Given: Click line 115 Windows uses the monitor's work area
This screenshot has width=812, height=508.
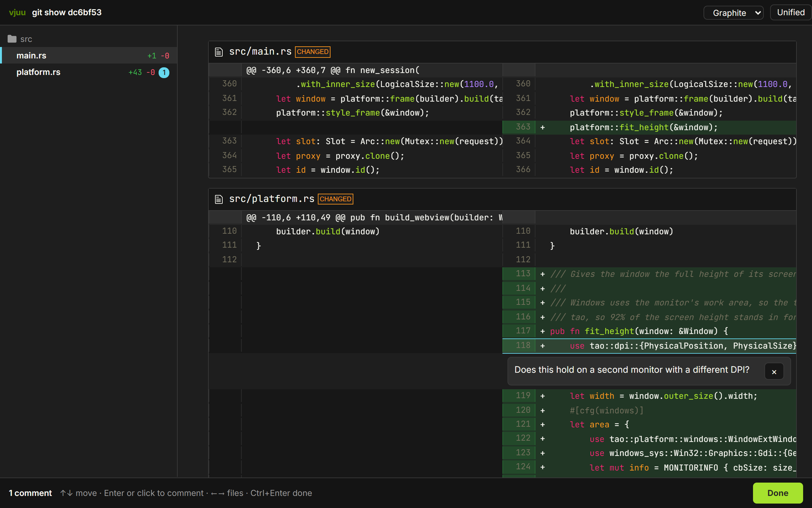Looking at the screenshot, I should tap(649, 303).
